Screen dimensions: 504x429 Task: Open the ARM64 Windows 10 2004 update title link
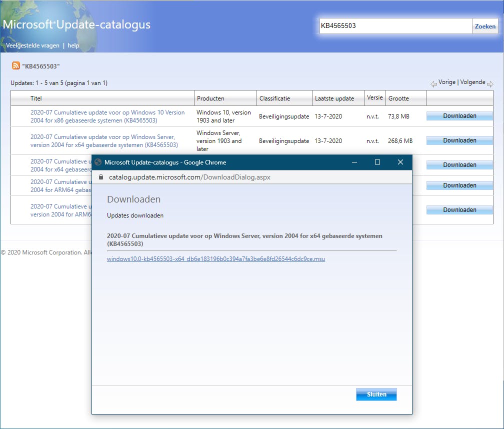(x=61, y=185)
